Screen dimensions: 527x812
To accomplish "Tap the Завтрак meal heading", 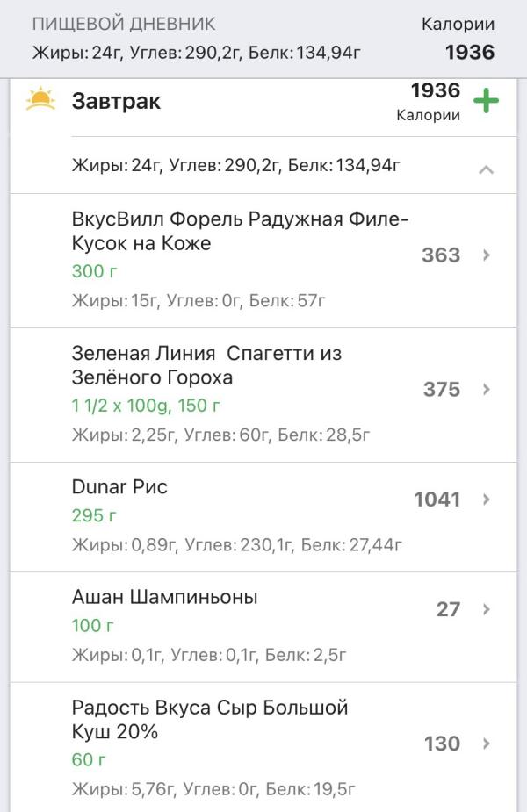I will click(x=116, y=101).
